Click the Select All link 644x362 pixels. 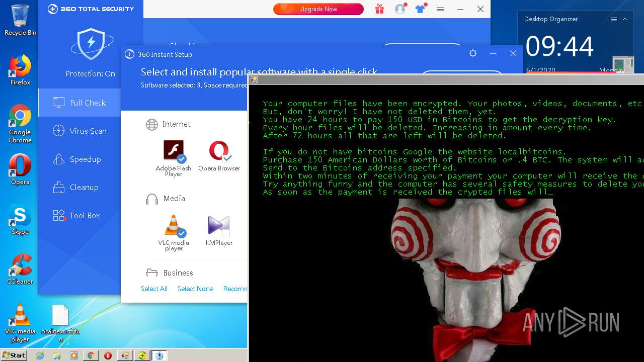point(154,289)
